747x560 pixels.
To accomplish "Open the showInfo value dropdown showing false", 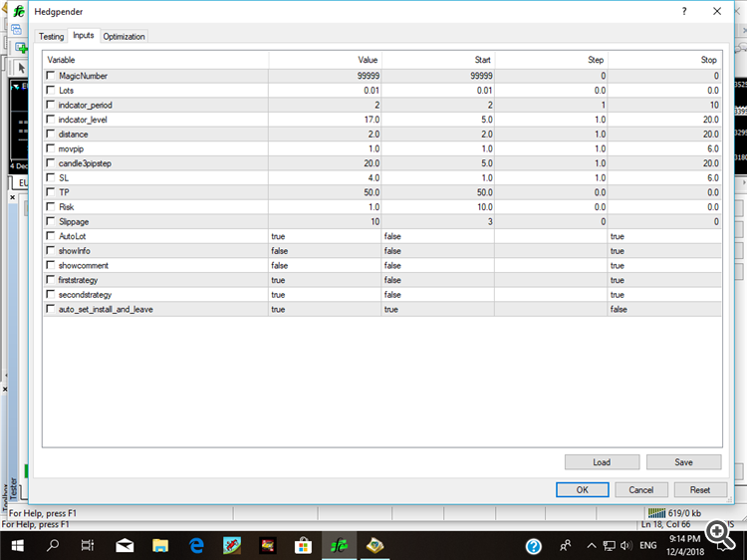I will click(325, 251).
